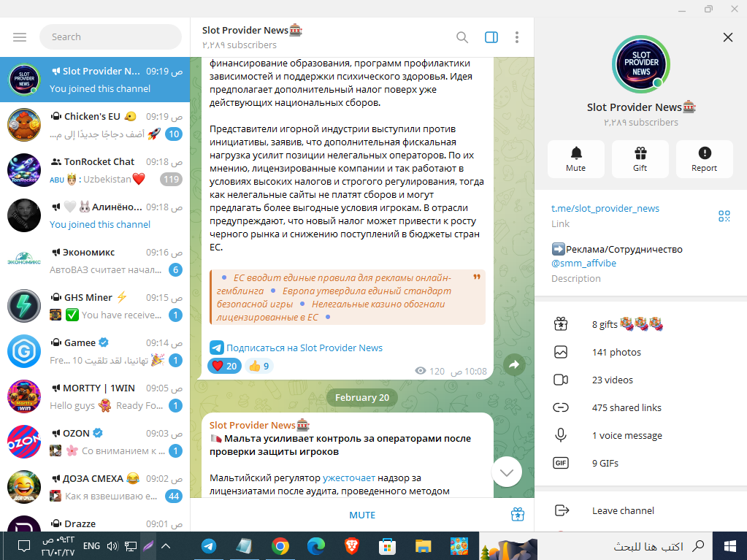
Task: Open File Explorer from the taskbar
Action: (423, 545)
